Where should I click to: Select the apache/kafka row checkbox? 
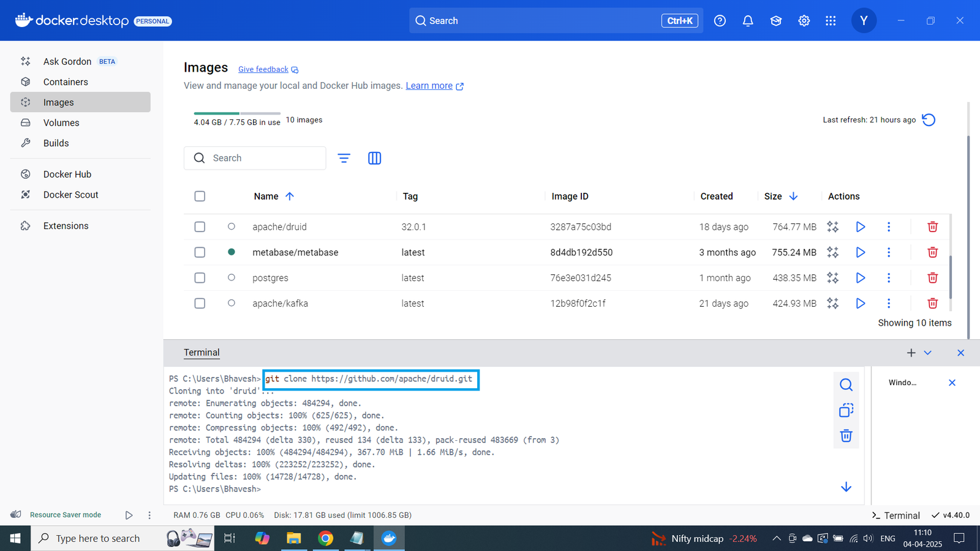click(200, 303)
